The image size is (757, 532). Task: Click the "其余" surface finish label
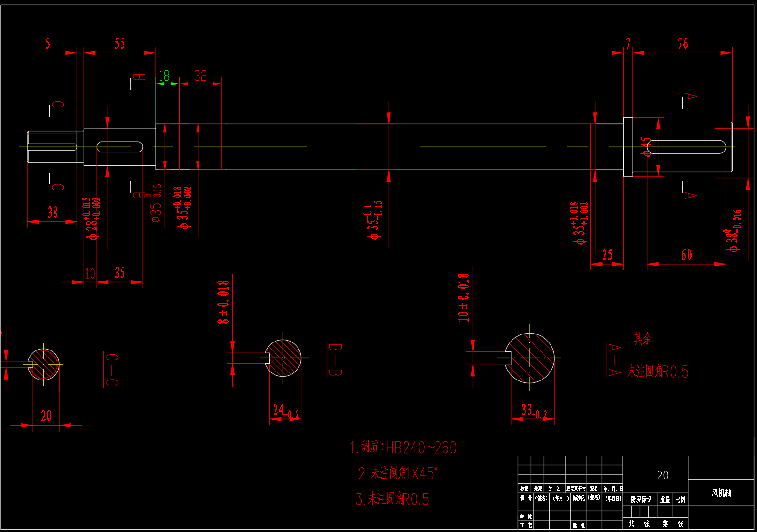pos(643,338)
